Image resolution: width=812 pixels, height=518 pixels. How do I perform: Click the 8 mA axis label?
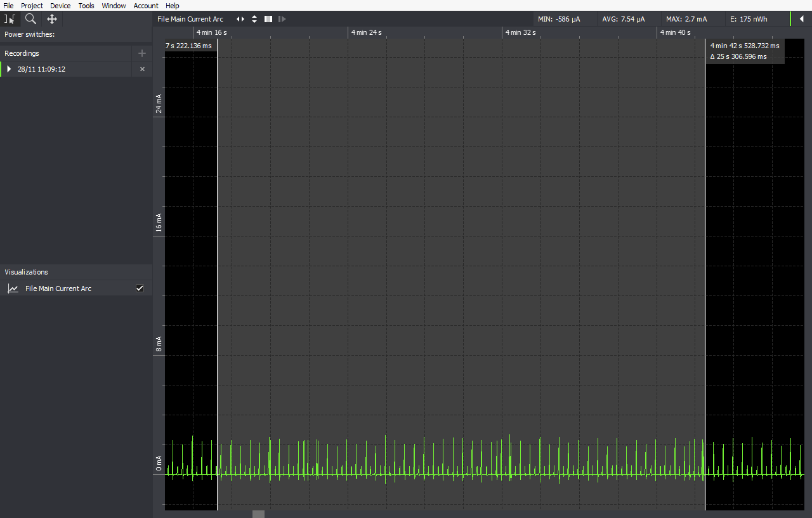(x=159, y=344)
